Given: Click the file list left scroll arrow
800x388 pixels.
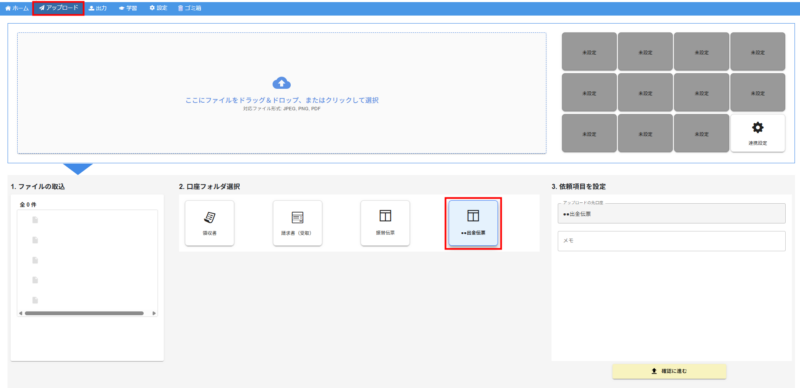Looking at the screenshot, I should (20, 313).
